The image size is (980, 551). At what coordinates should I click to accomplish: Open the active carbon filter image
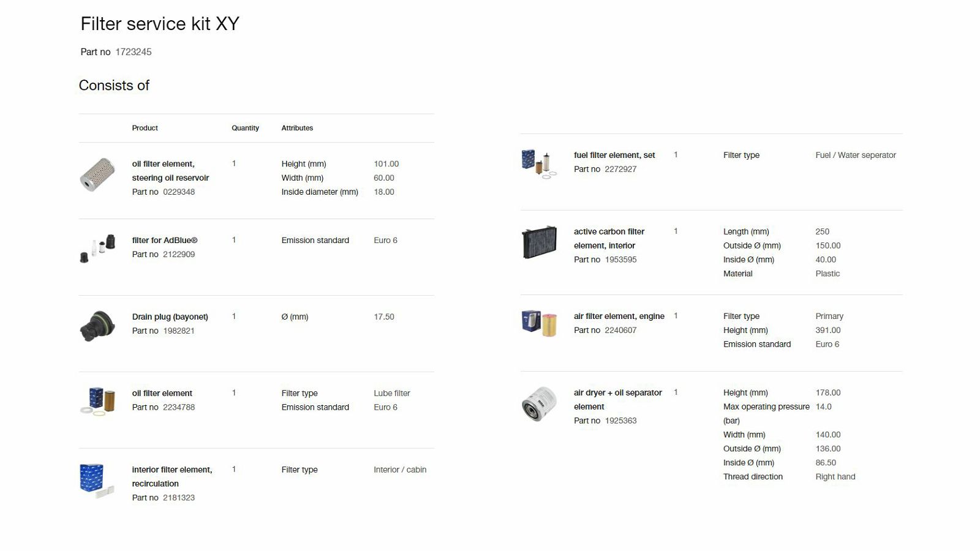(539, 242)
